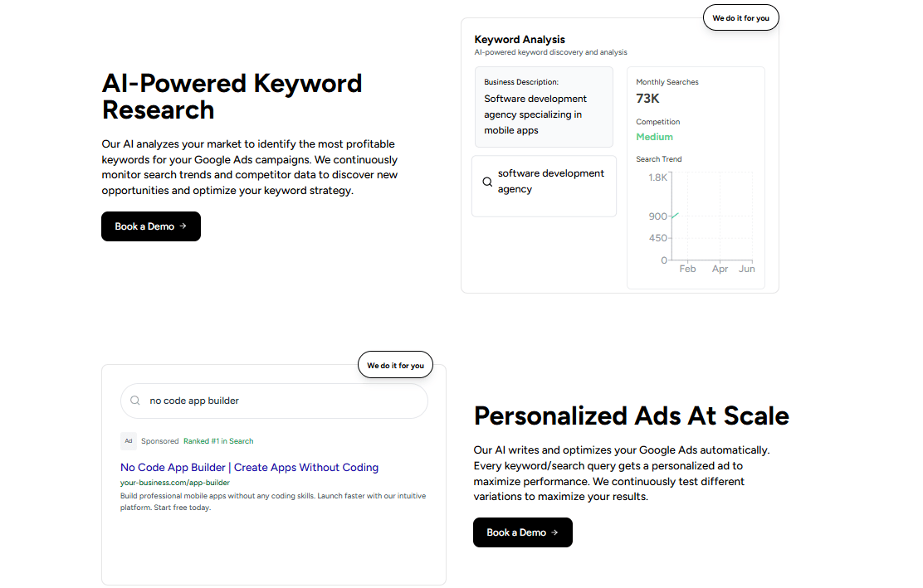Click the arrow icon in the Personalized Ads Book a Demo button
This screenshot has height=588, width=923.
(555, 532)
